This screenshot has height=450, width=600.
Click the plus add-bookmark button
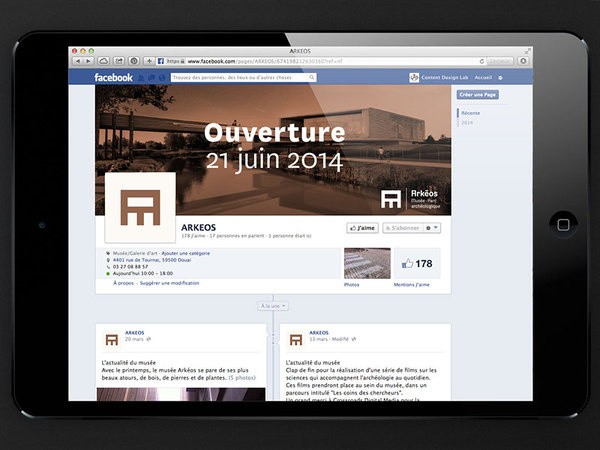[x=149, y=61]
